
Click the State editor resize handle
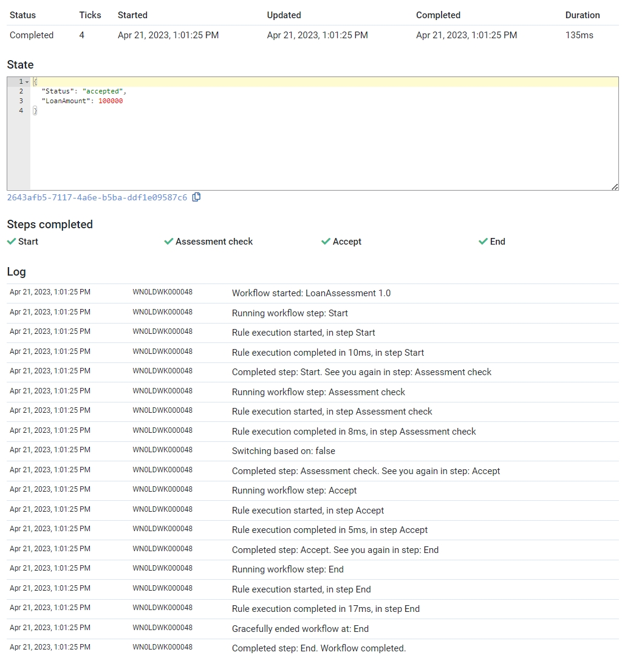click(x=615, y=187)
